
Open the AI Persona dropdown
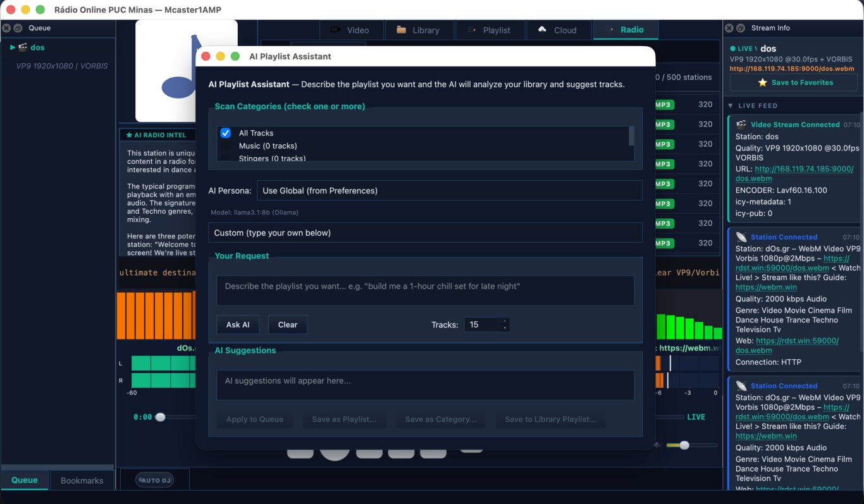(449, 190)
